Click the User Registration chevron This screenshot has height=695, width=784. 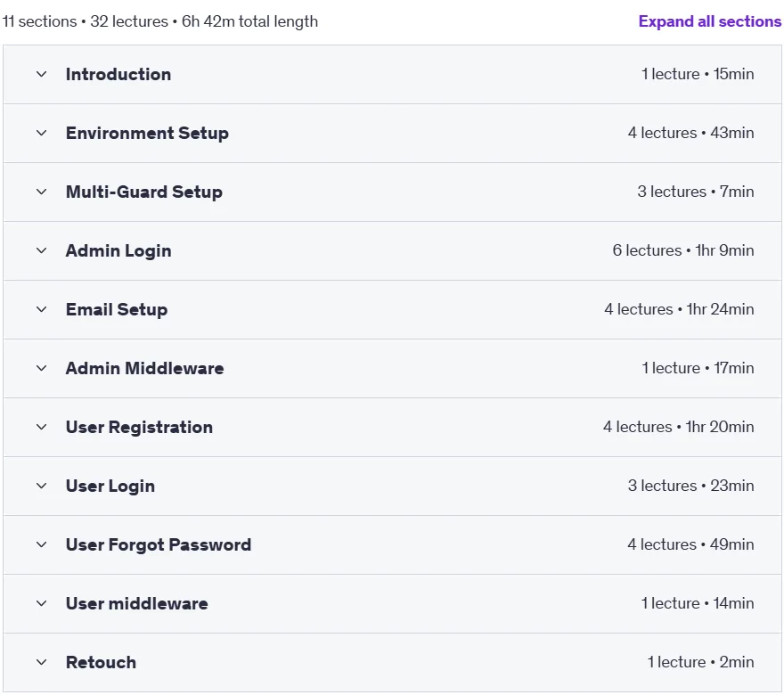pos(42,427)
